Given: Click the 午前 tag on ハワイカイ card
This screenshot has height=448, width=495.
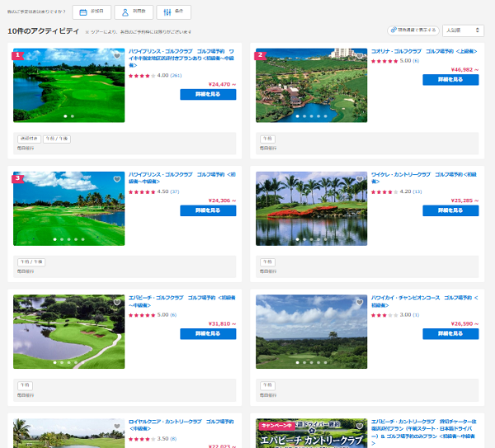Looking at the screenshot, I should coord(267,385).
